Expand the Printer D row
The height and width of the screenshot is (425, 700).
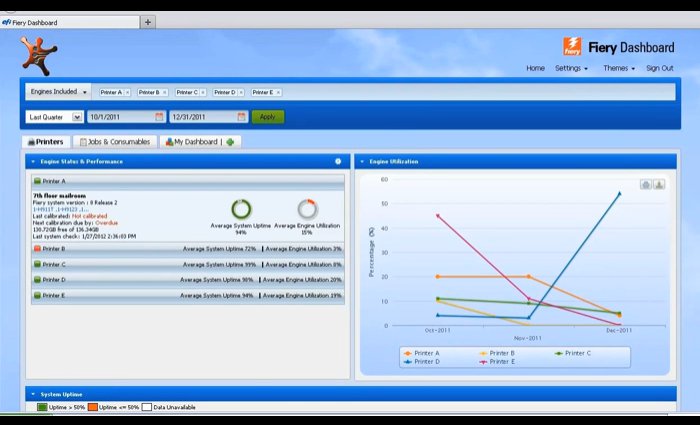[188, 279]
